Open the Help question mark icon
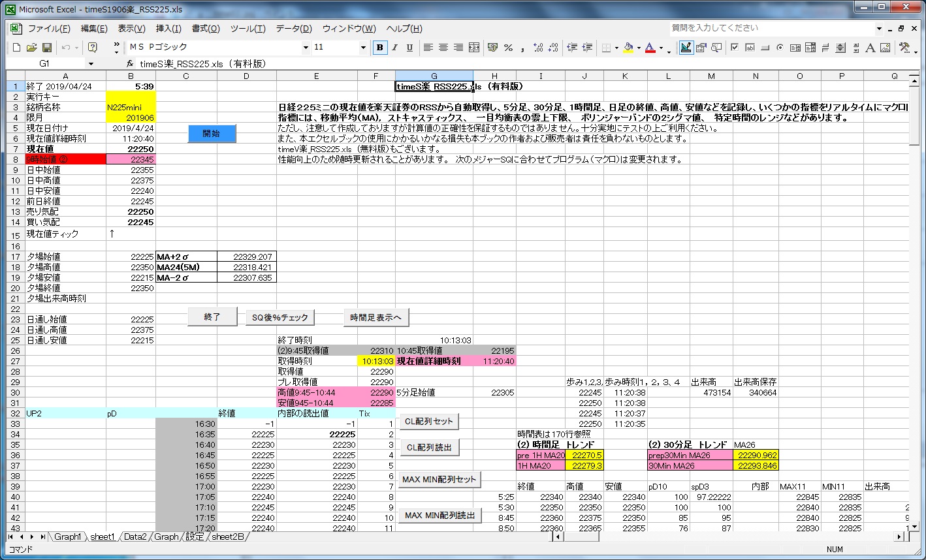926x560 pixels. [93, 48]
